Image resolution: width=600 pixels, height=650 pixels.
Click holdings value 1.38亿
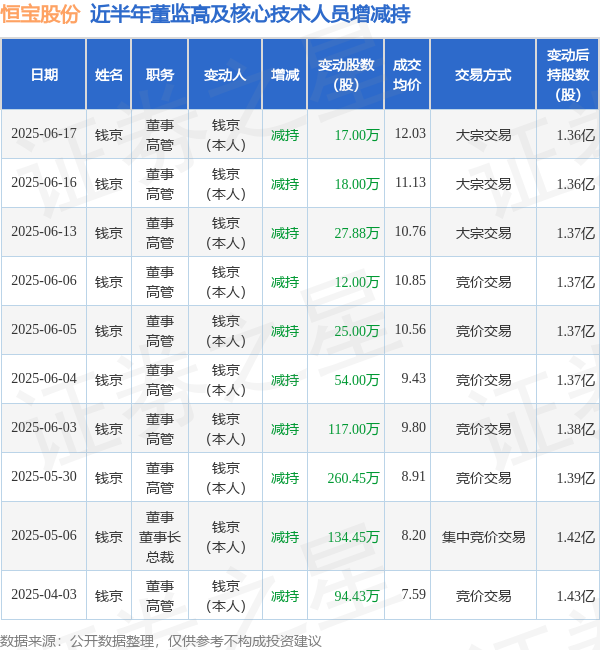coord(576,429)
